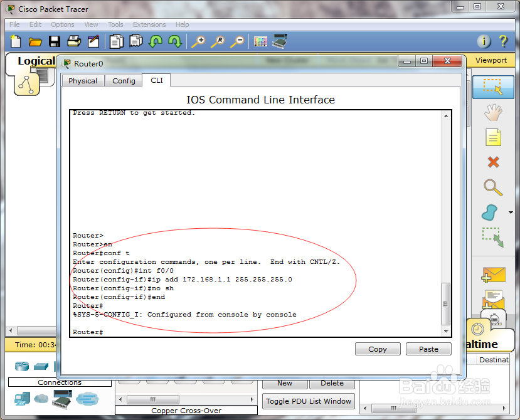The image size is (520, 420).
Task: Open the File menu
Action: [x=14, y=24]
